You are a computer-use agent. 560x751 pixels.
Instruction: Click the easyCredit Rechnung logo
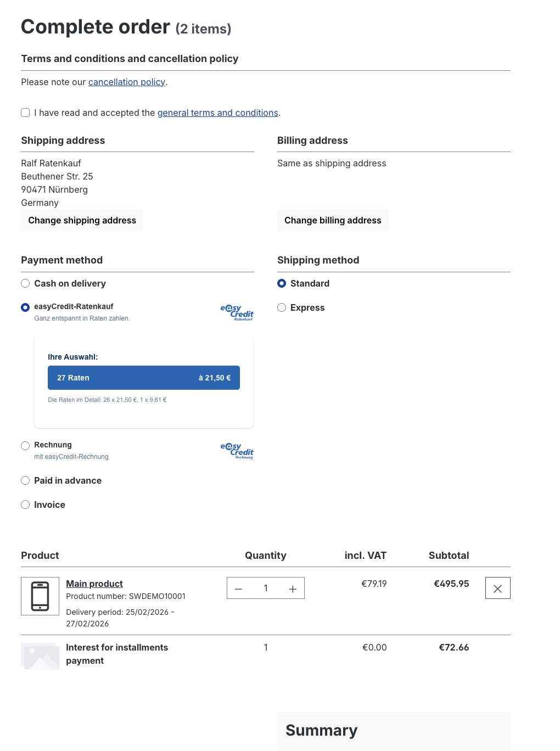click(237, 451)
